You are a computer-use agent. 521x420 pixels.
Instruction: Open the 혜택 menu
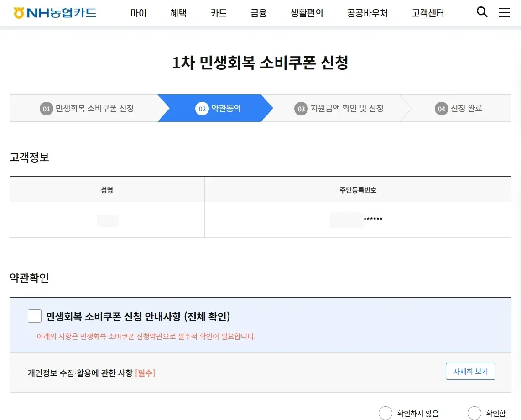tap(178, 13)
